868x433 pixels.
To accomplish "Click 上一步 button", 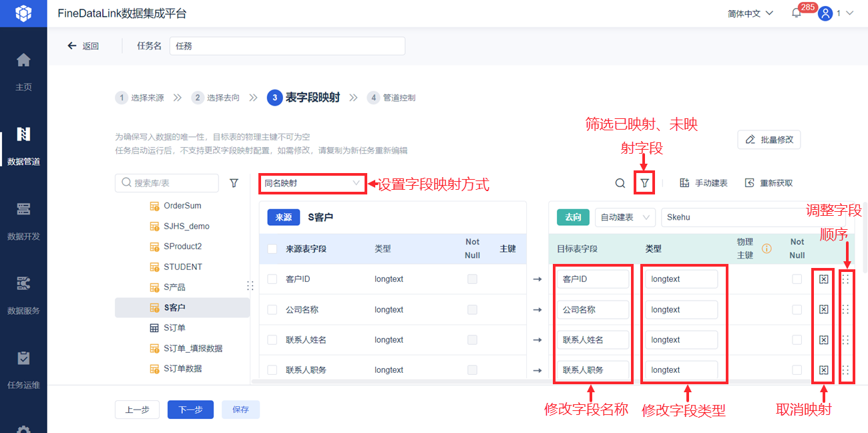I will tap(137, 410).
